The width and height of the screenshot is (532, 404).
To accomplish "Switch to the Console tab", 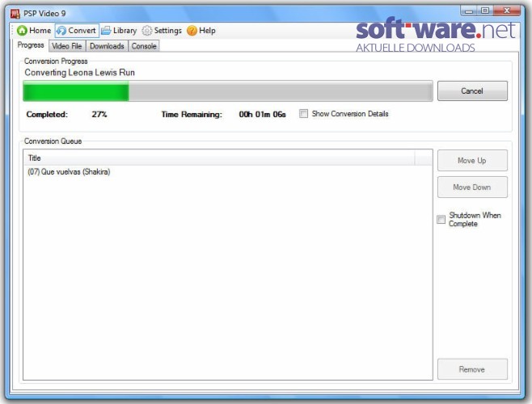I will tap(144, 46).
